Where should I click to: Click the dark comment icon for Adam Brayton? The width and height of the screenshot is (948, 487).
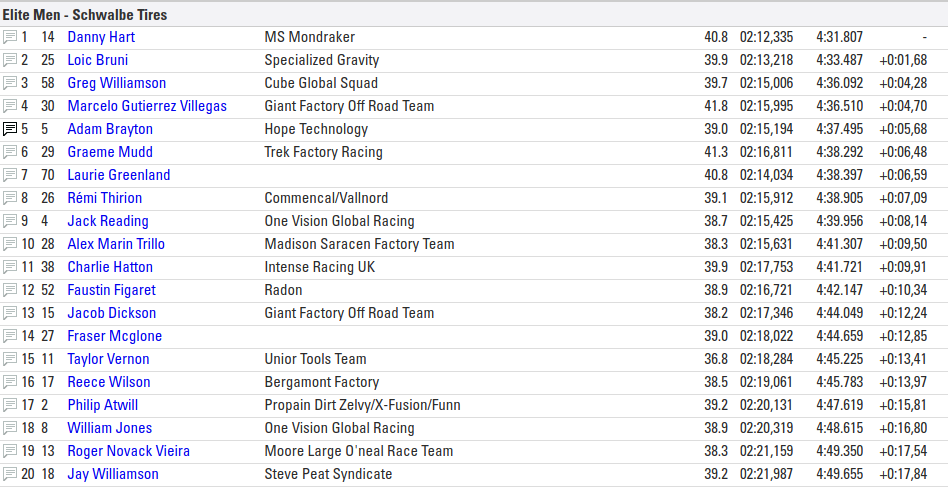click(x=10, y=129)
